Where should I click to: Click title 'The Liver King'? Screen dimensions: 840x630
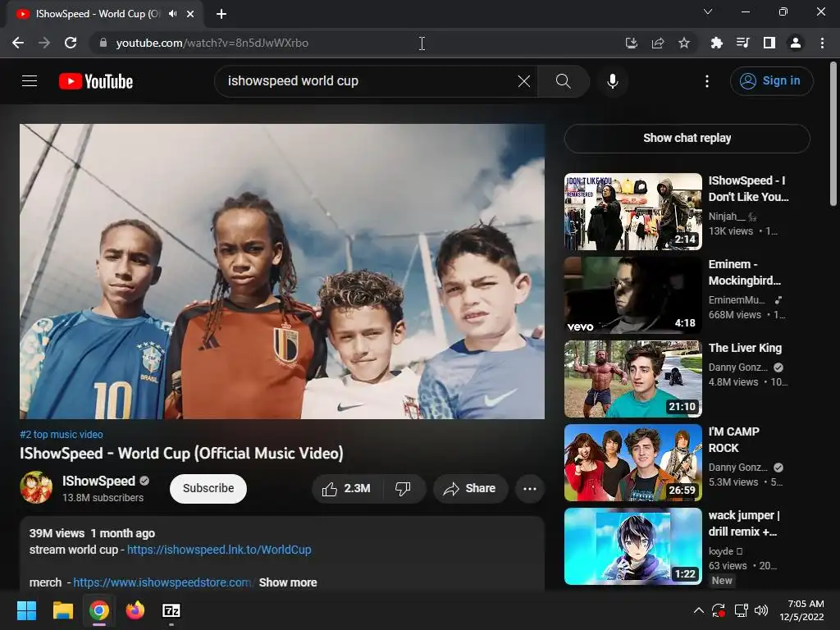[745, 348]
